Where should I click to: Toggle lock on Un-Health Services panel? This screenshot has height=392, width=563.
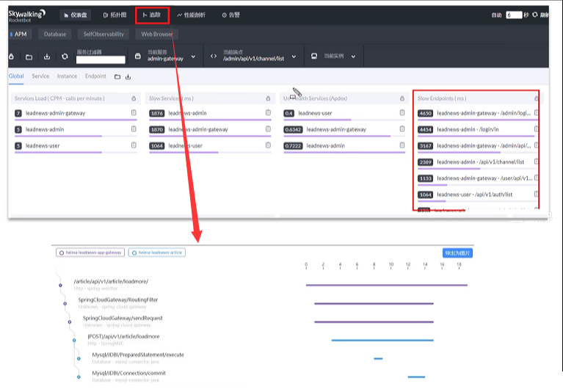pyautogui.click(x=402, y=98)
